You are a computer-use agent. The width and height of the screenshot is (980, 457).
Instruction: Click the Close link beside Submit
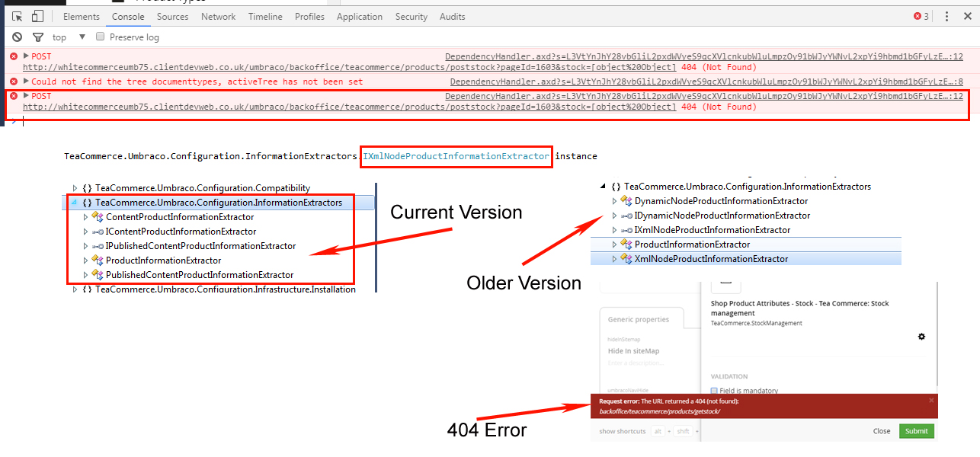(882, 431)
